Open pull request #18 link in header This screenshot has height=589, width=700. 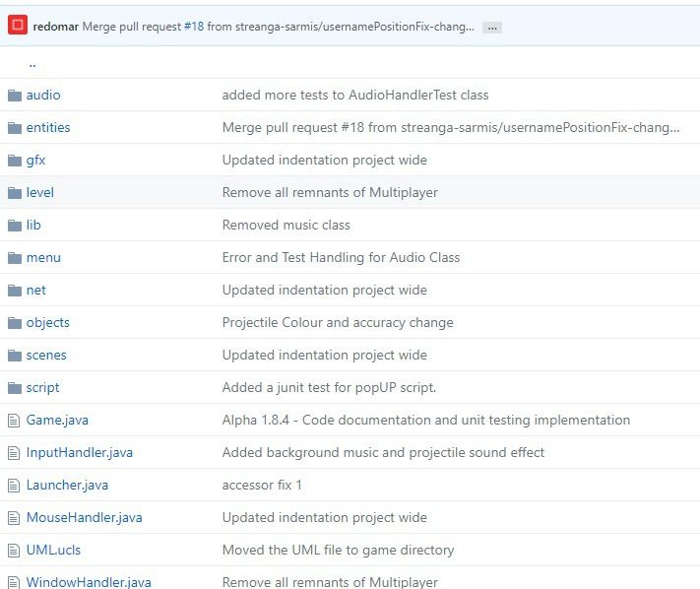point(194,27)
